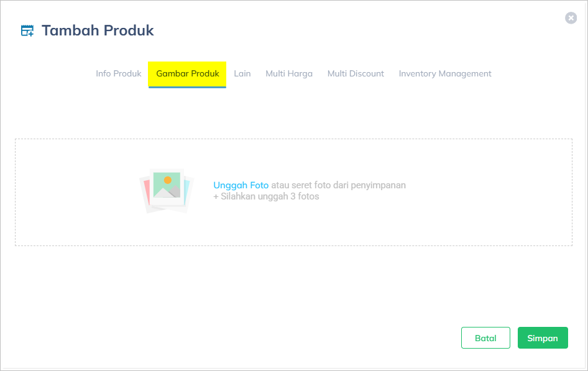Image resolution: width=588 pixels, height=371 pixels.
Task: Click the Tambah Produk header icon
Action: [x=27, y=30]
